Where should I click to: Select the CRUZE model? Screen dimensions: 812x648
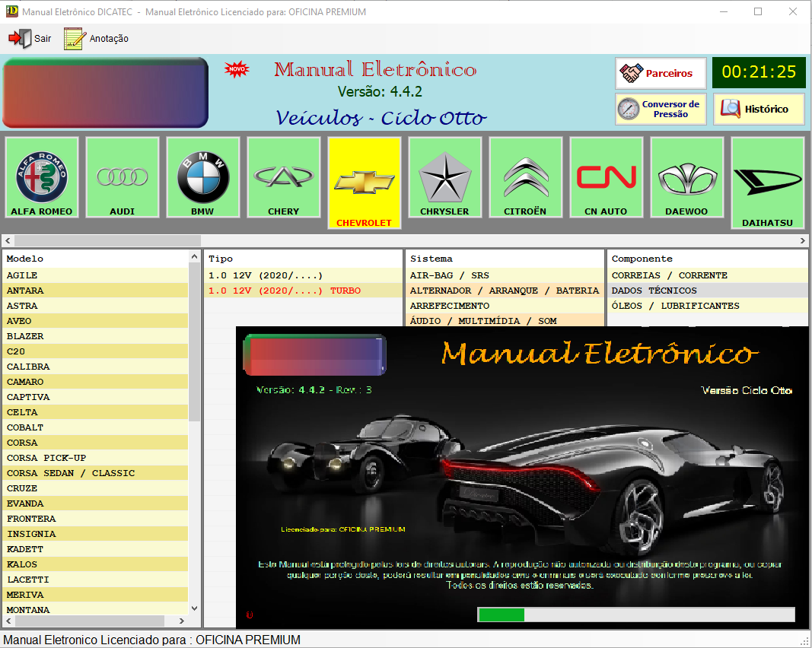[96, 488]
